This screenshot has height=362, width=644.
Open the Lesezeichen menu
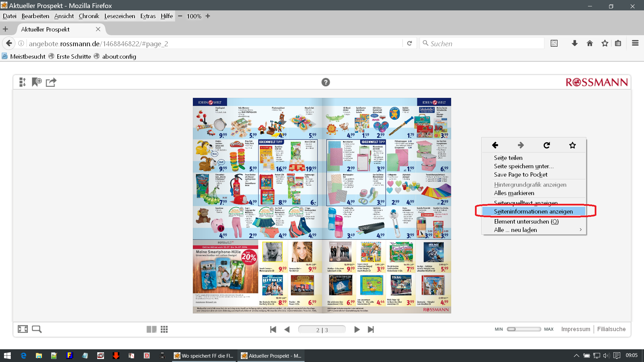[119, 16]
